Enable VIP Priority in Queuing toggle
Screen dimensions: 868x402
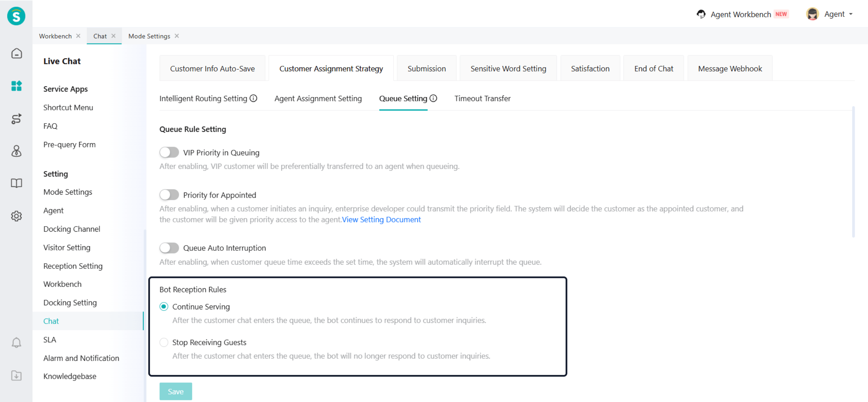click(x=169, y=152)
